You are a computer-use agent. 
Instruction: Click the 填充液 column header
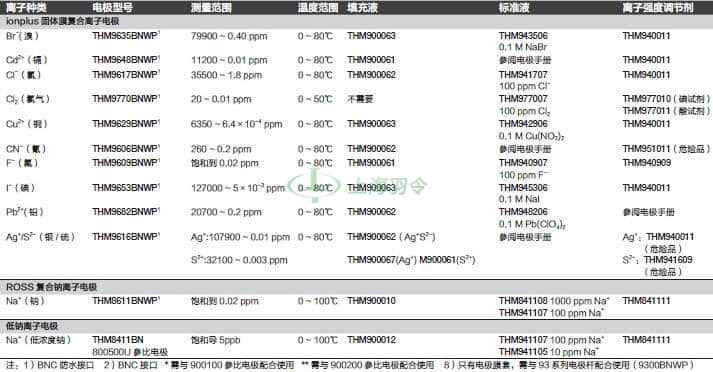tap(362, 7)
